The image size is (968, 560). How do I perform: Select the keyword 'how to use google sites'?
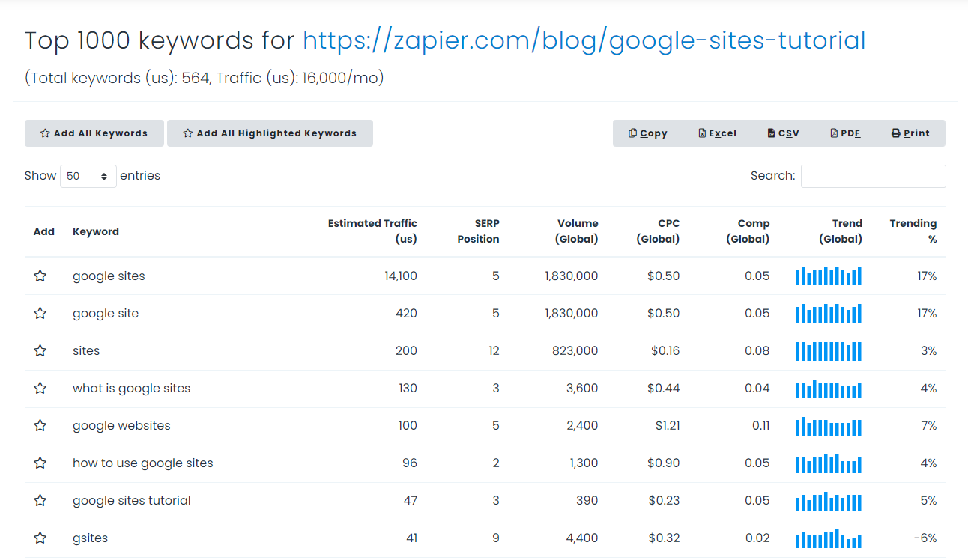[143, 463]
